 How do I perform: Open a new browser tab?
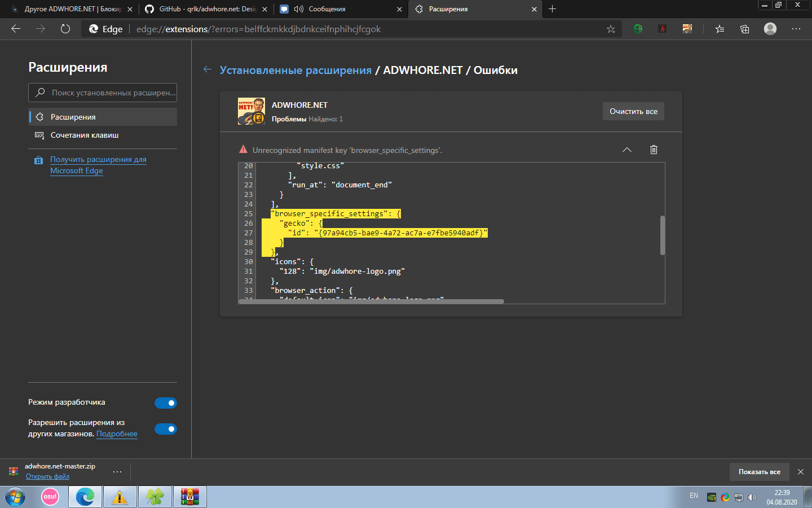(x=553, y=9)
